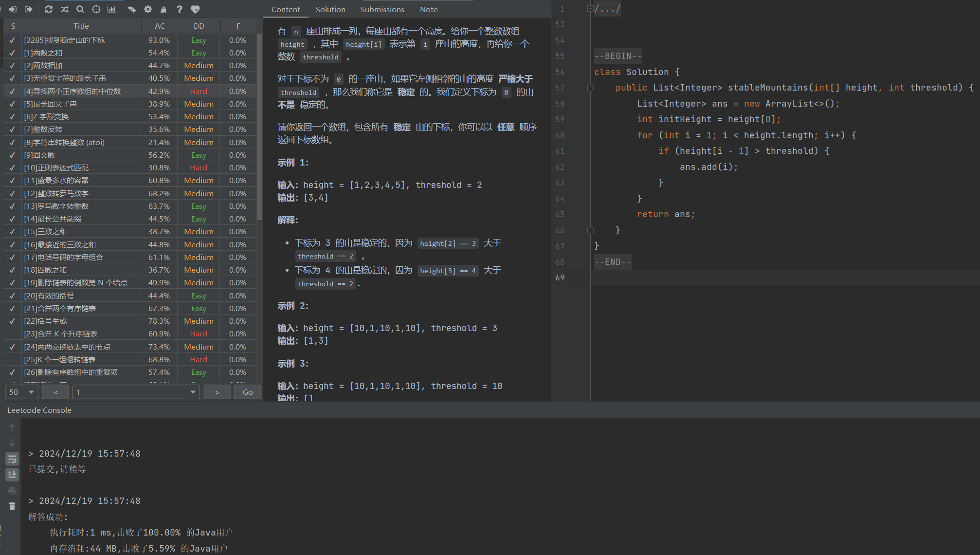Click the refresh problem list icon
The image size is (980, 555).
(48, 9)
